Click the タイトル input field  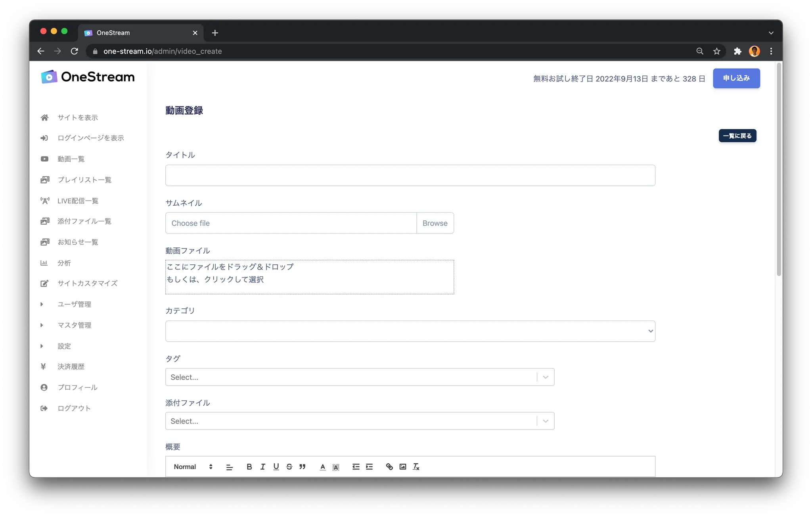[410, 175]
